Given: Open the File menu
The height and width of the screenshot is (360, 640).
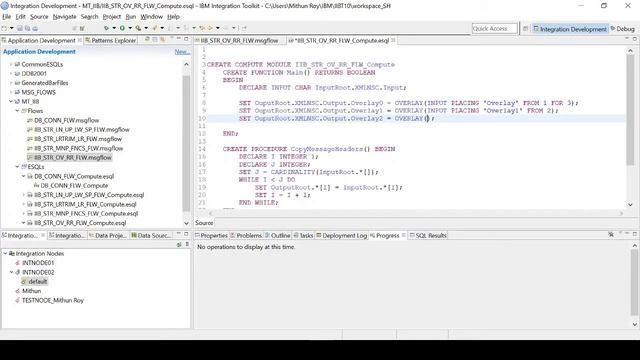Looking at the screenshot, I should [x=7, y=17].
